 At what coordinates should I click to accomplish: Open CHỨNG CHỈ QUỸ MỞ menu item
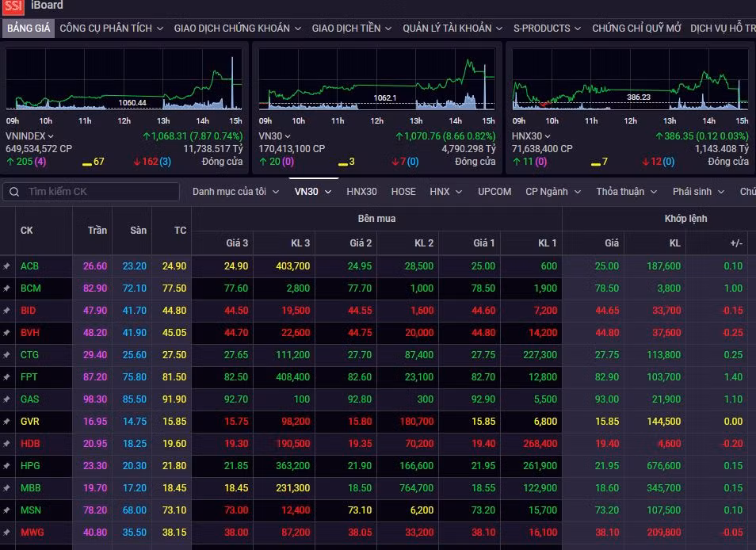(x=636, y=29)
